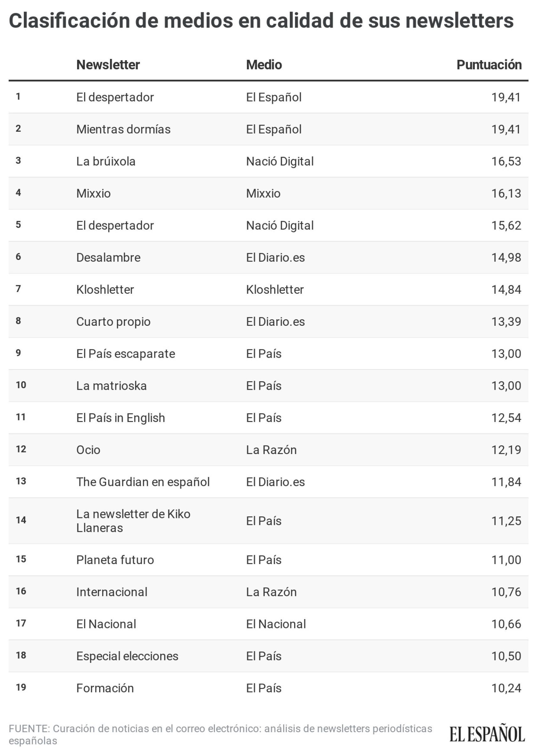The height and width of the screenshot is (756, 535).
Task: Click the Kloshletter newsletter name
Action: 105,289
